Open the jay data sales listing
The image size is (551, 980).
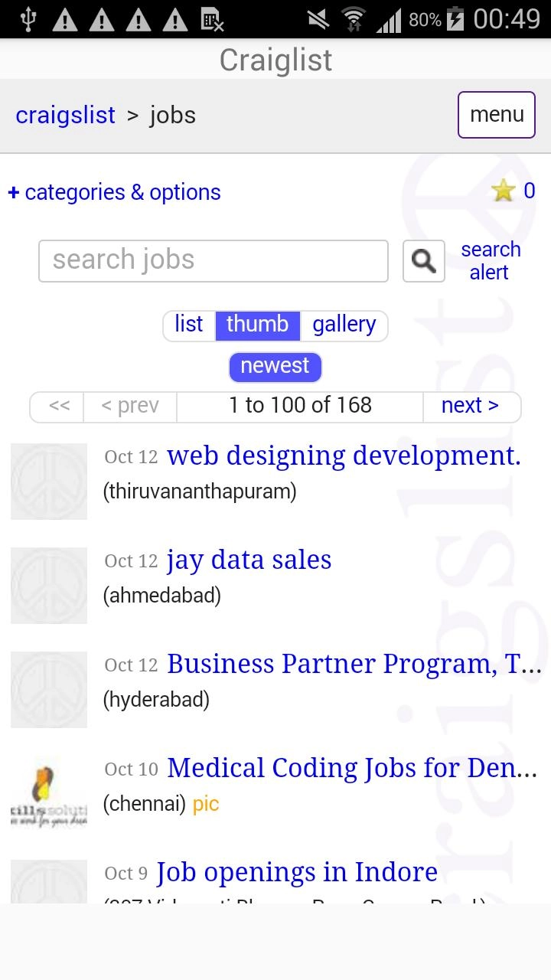[x=249, y=560]
